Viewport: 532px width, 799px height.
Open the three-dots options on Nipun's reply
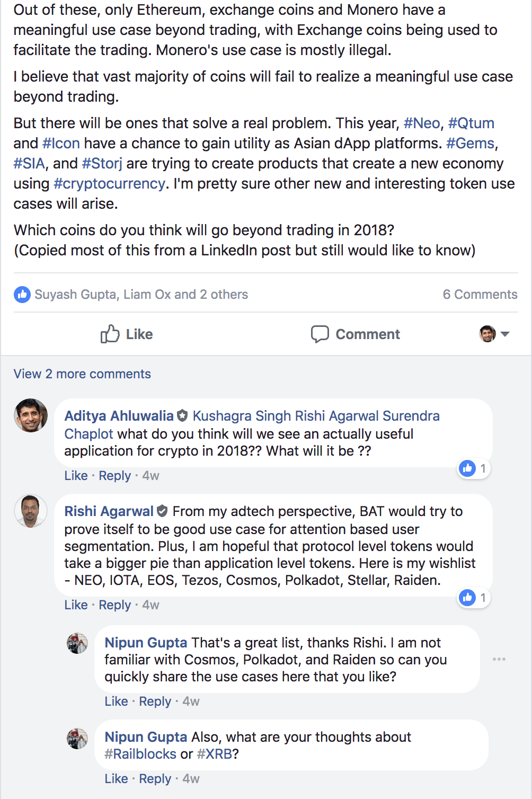(499, 659)
